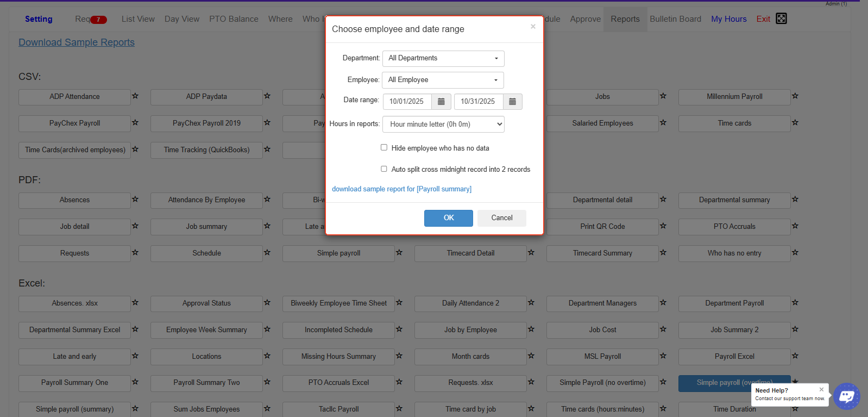Open Hours in reports format dropdown
Screen dimensions: 868x417
(x=443, y=125)
